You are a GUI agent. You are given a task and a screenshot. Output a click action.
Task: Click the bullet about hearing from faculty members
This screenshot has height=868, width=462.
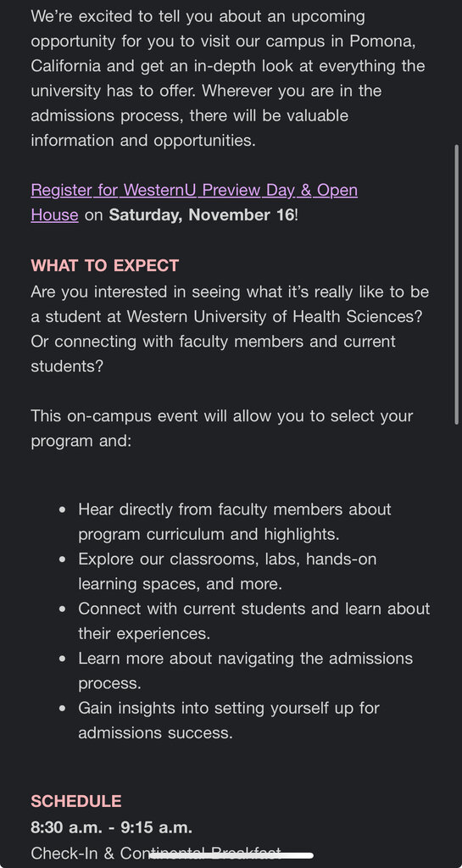[235, 521]
